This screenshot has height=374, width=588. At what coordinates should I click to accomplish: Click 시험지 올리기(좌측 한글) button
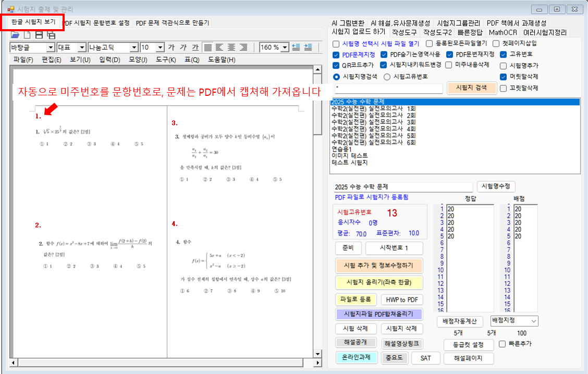[x=379, y=282]
